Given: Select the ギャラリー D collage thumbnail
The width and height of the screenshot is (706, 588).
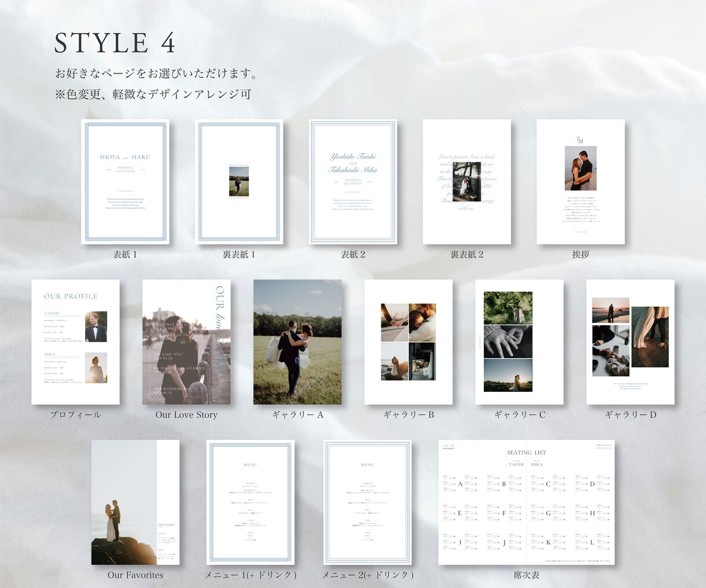Looking at the screenshot, I should [631, 342].
